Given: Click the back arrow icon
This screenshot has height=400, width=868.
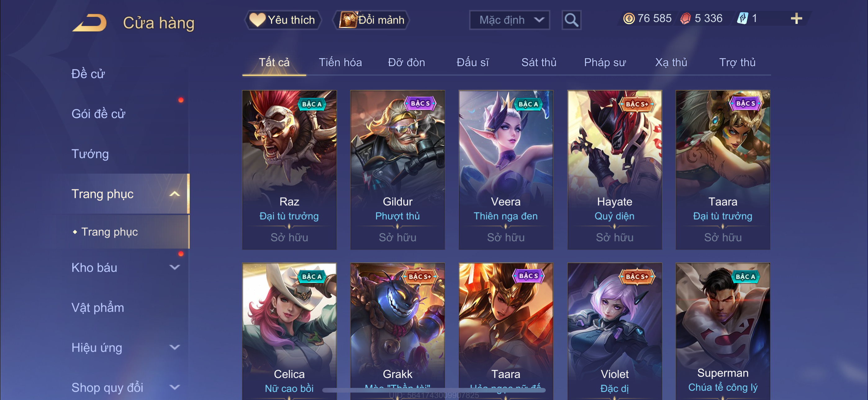Looking at the screenshot, I should (x=89, y=23).
